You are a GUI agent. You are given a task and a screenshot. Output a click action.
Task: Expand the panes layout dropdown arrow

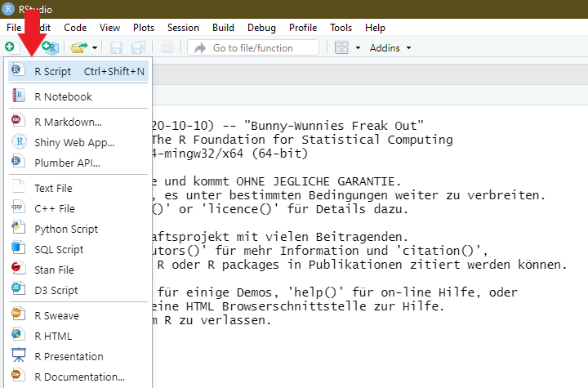coord(358,48)
